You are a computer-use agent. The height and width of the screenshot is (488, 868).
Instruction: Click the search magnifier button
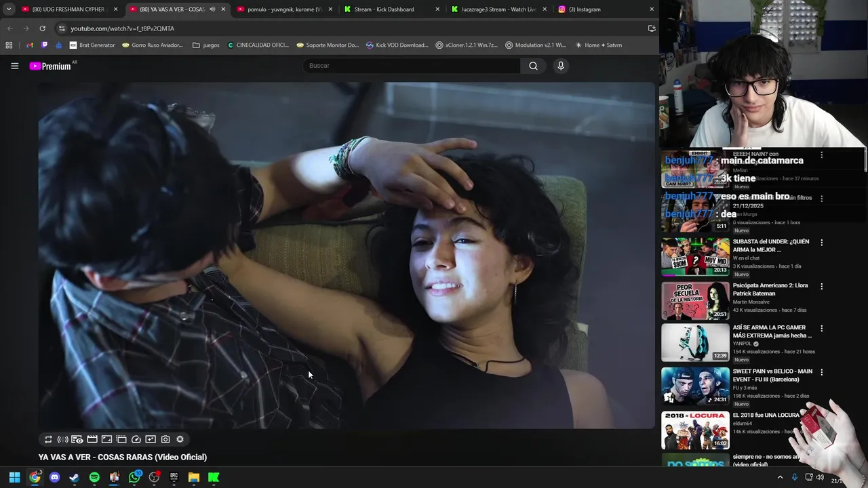click(533, 66)
